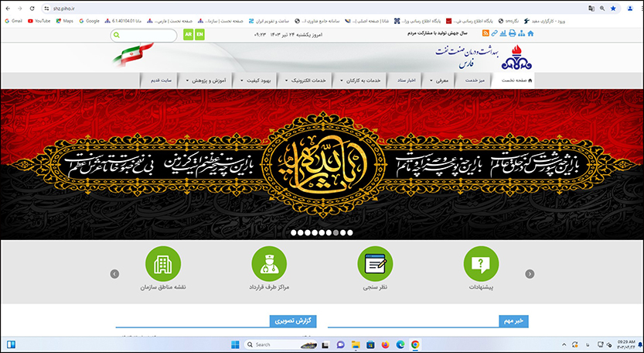Open the اخبار ستاد menu item
The image size is (644, 353).
405,81
